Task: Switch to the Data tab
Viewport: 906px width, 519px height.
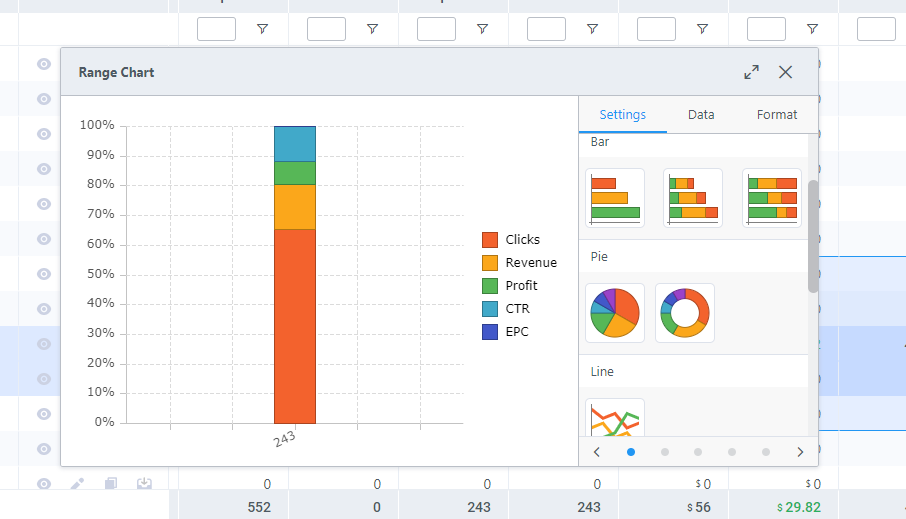Action: coord(701,115)
